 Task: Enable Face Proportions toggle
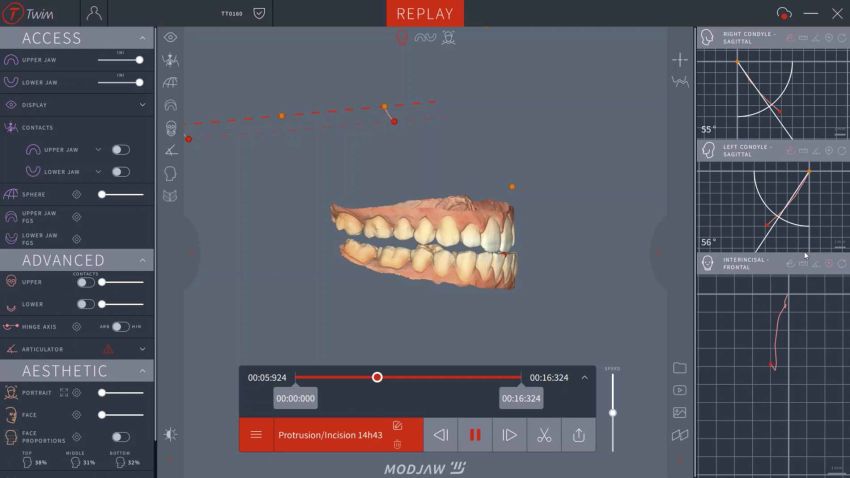click(121, 437)
